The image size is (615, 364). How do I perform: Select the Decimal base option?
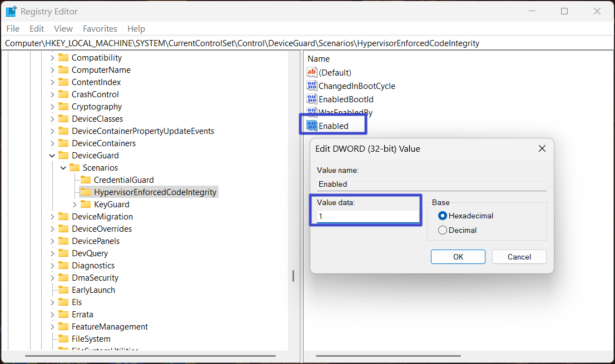pyautogui.click(x=443, y=230)
